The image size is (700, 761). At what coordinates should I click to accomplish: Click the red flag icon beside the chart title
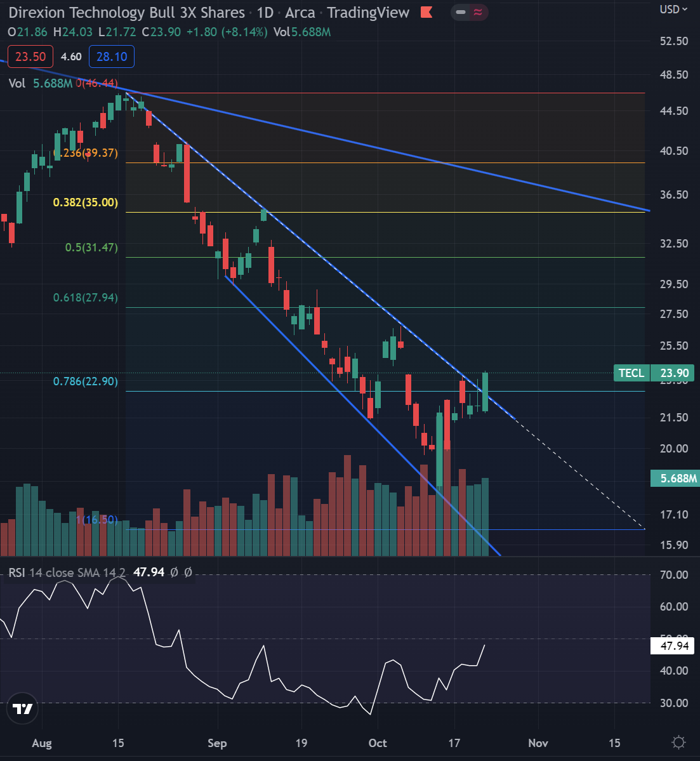tap(426, 12)
